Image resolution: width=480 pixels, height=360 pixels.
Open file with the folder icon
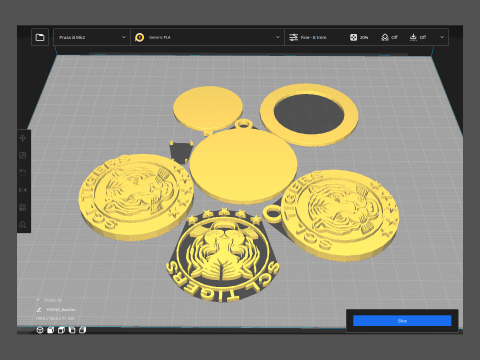coord(40,37)
